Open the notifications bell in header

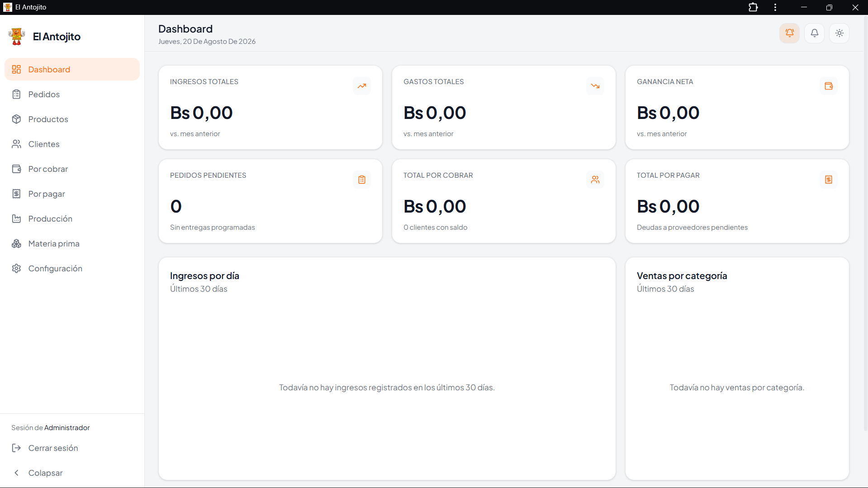(x=814, y=33)
